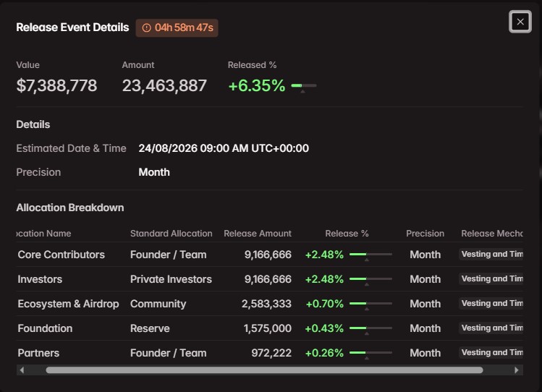The image size is (542, 392).
Task: Click the $7,388,778 value figure
Action: coord(56,85)
